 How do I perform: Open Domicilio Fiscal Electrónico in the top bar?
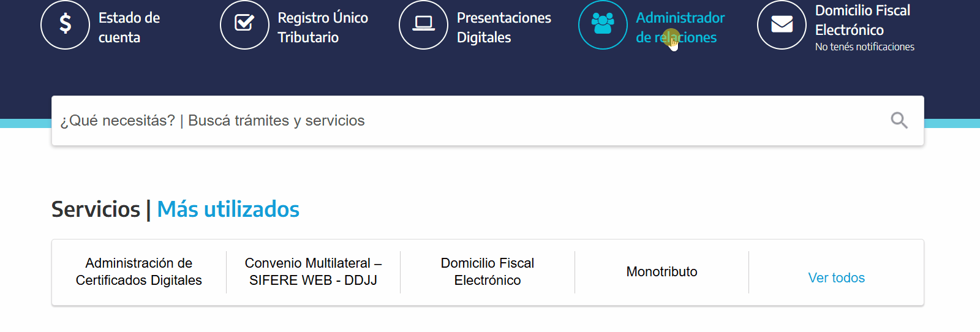click(x=862, y=20)
